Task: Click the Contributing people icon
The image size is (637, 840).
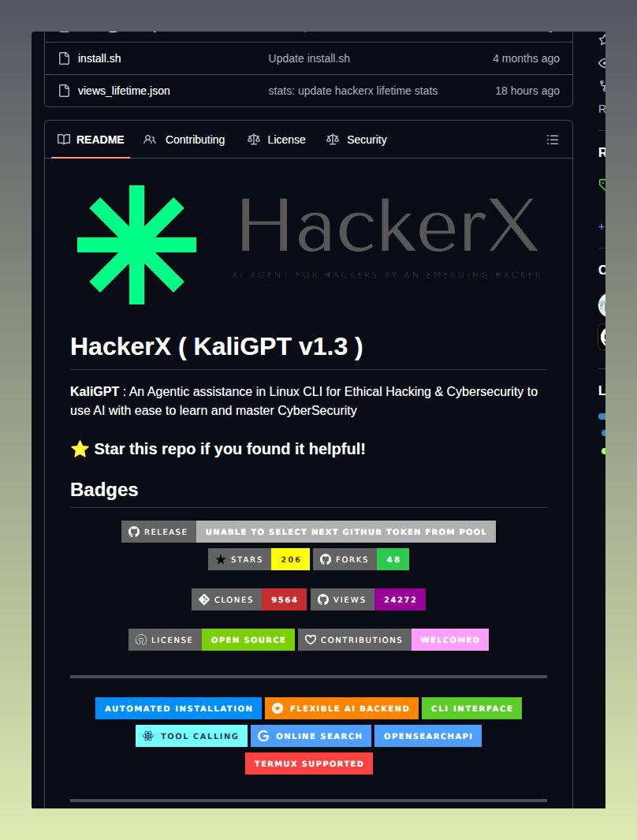Action: pos(150,140)
